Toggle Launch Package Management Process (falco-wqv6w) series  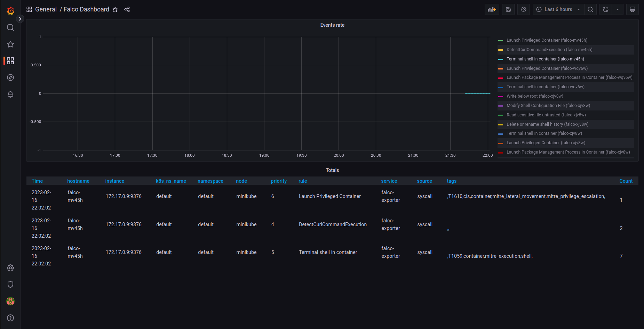tap(569, 77)
